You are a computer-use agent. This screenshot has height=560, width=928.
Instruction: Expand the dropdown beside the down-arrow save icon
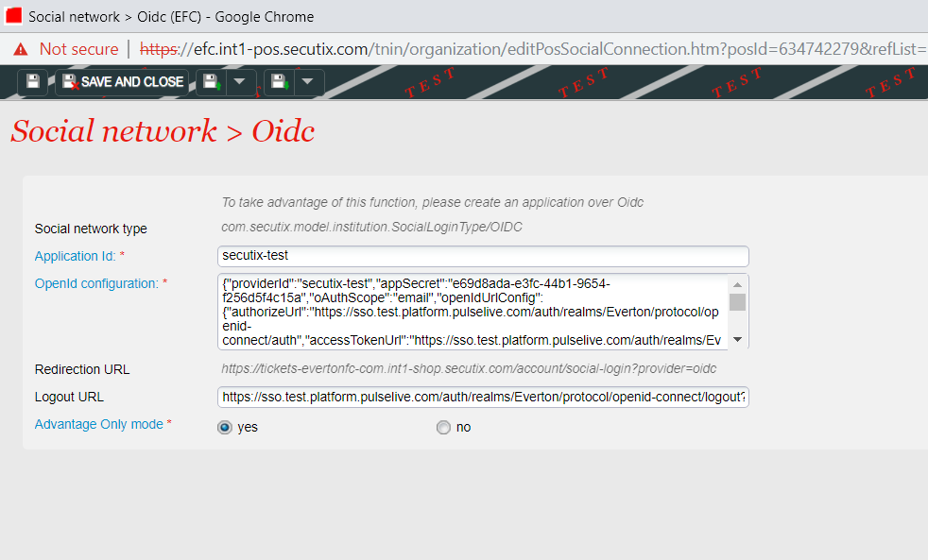308,82
